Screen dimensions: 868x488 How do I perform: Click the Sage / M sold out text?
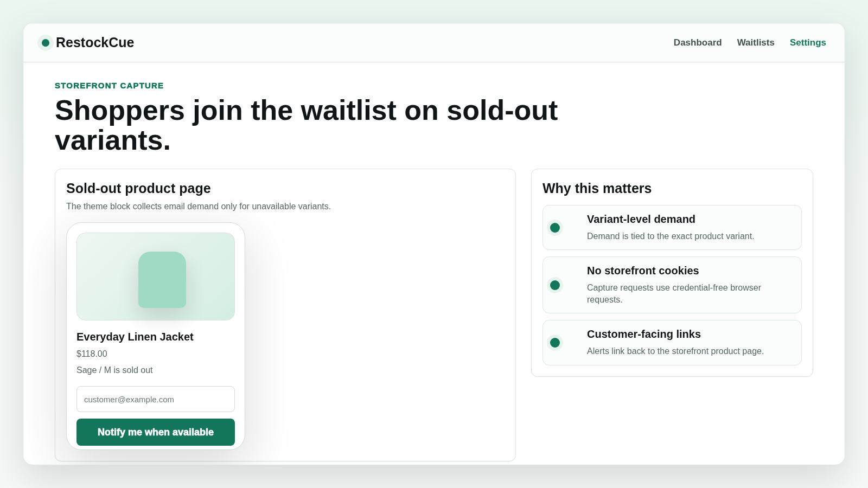pyautogui.click(x=114, y=370)
